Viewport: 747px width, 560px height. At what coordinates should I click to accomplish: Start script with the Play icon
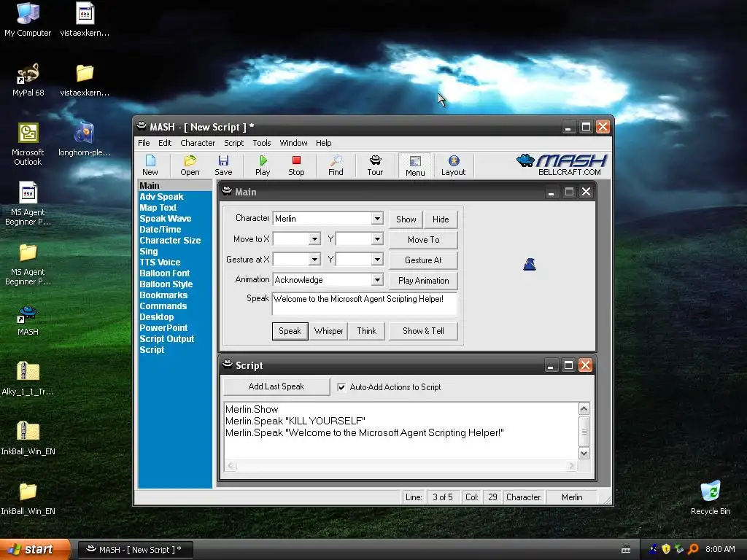pos(263,165)
